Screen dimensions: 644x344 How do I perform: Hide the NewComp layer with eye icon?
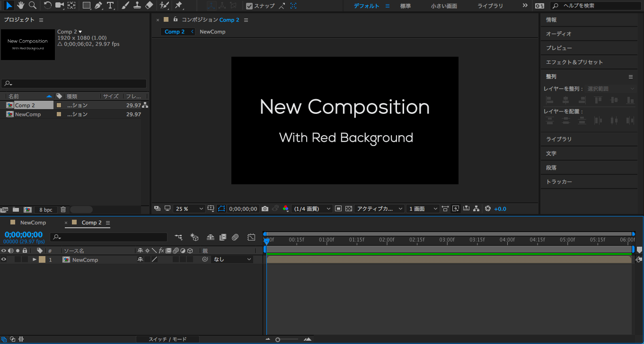coord(4,259)
